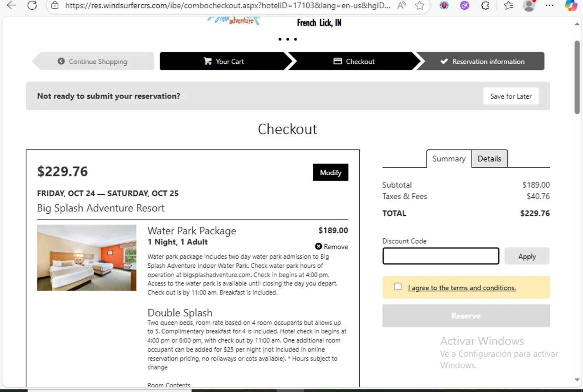This screenshot has width=583, height=392.
Task: Open Copilot sidebar icon
Action: click(571, 5)
